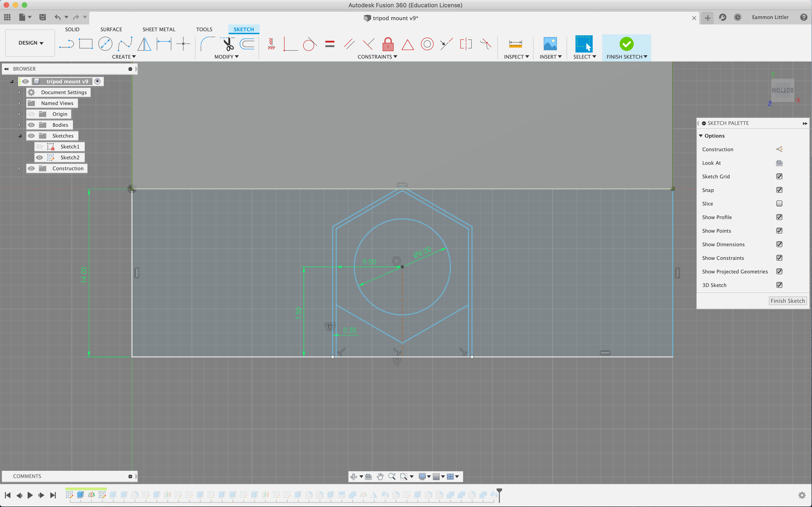This screenshot has height=507, width=812.
Task: Disable Show Dimensions in Sketch Palette
Action: (x=779, y=244)
